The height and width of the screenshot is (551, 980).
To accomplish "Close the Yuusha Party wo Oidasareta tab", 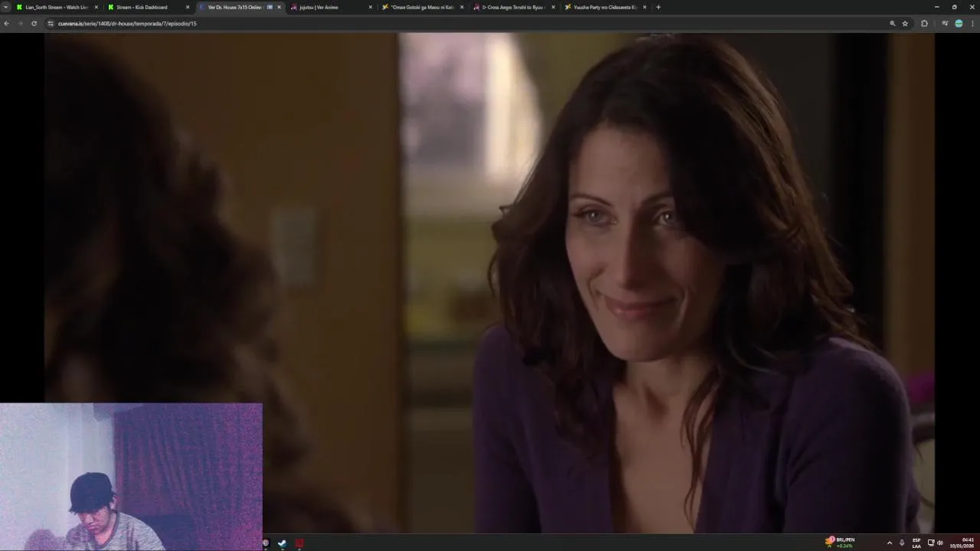I will click(x=645, y=7).
